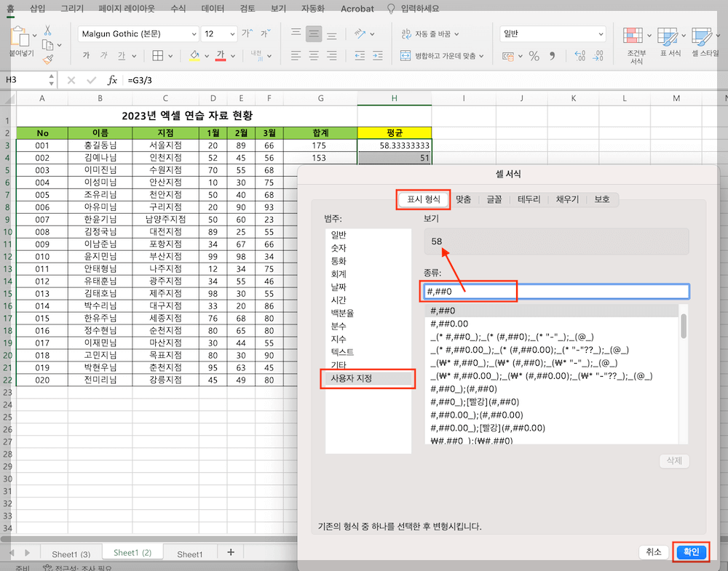Open the 수식 ribbon tab
The image size is (728, 571).
[178, 8]
